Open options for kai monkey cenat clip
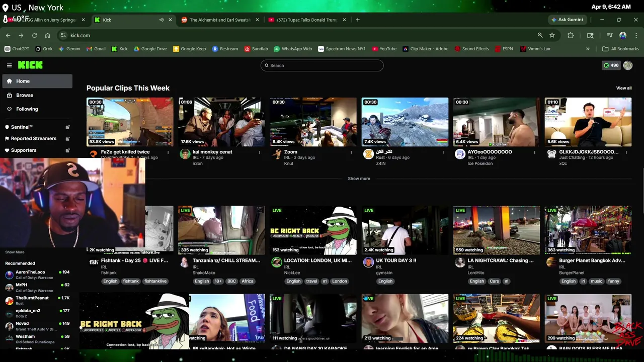The width and height of the screenshot is (644, 362). click(x=260, y=152)
